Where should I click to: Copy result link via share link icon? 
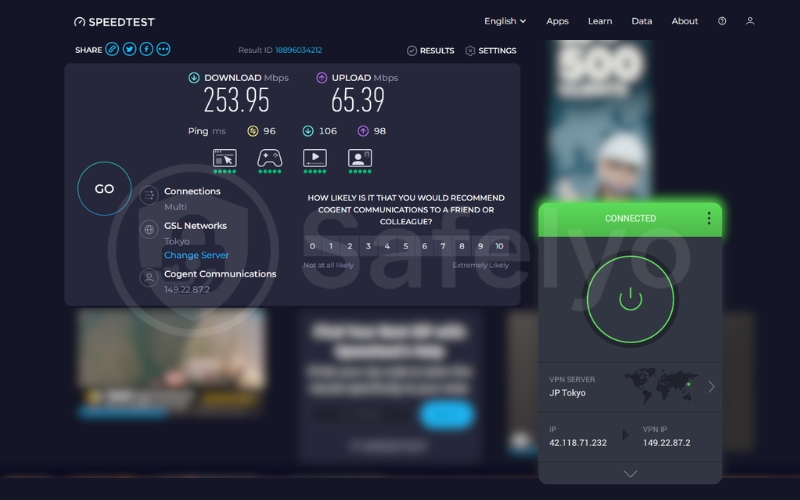coord(112,49)
